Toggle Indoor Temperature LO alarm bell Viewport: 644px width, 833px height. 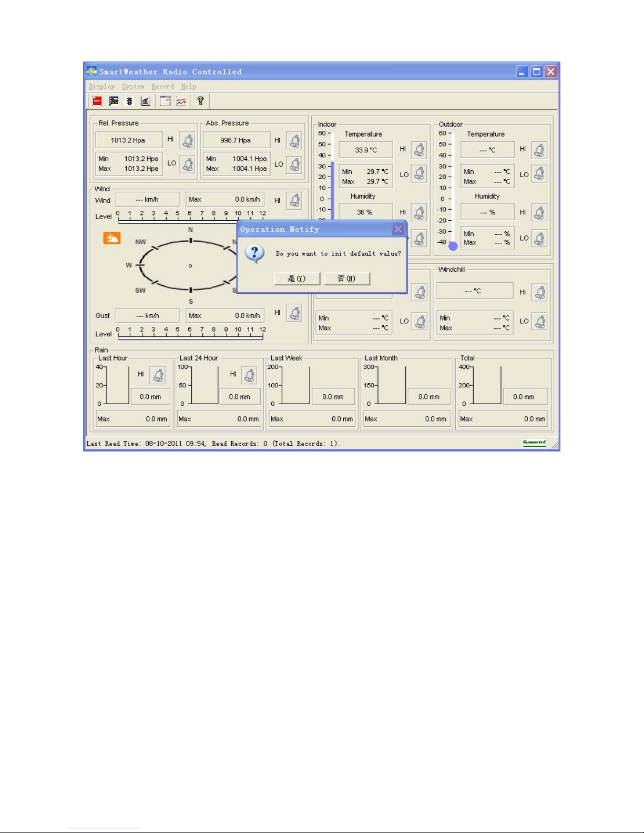(x=419, y=173)
